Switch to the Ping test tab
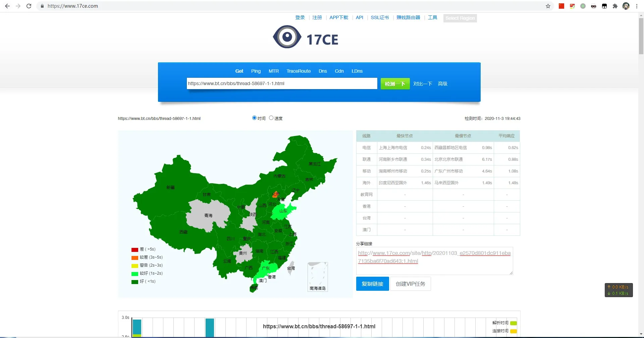The width and height of the screenshot is (644, 338). (256, 71)
